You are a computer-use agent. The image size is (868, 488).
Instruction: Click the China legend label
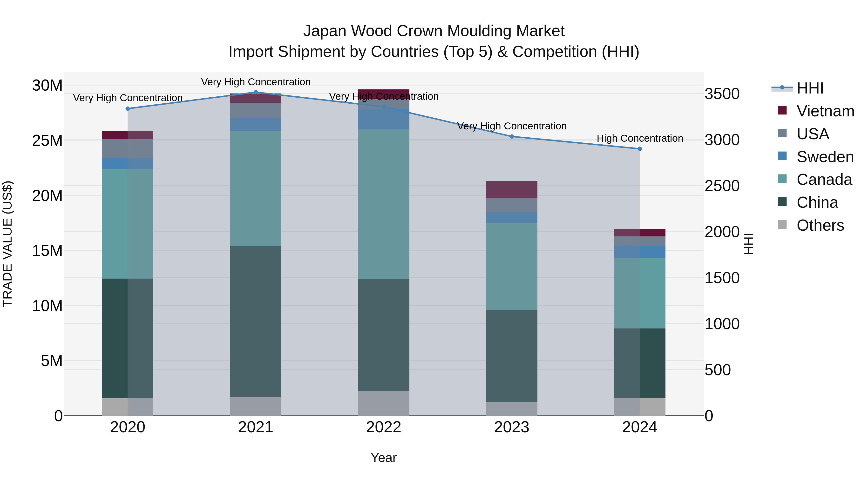[817, 202]
